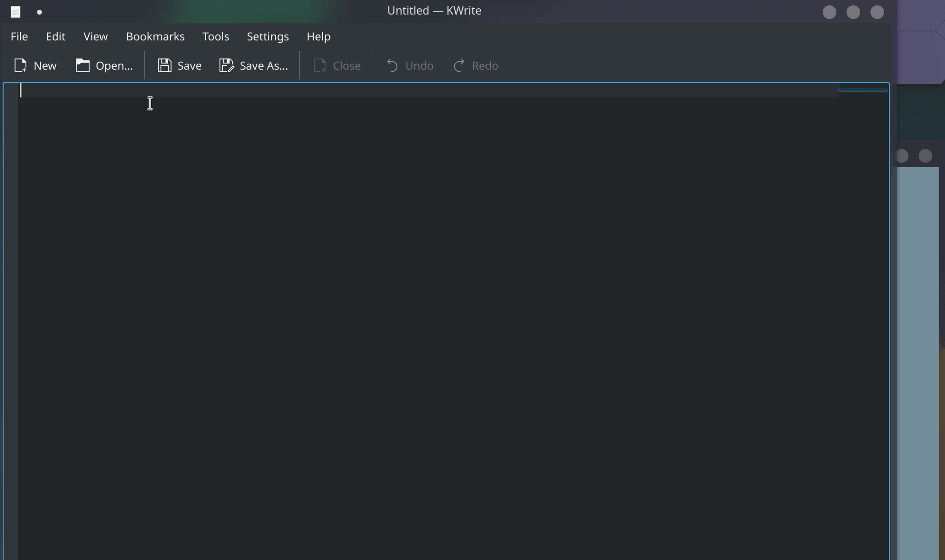Viewport: 945px width, 560px height.
Task: Click the New document icon
Action: point(20,65)
